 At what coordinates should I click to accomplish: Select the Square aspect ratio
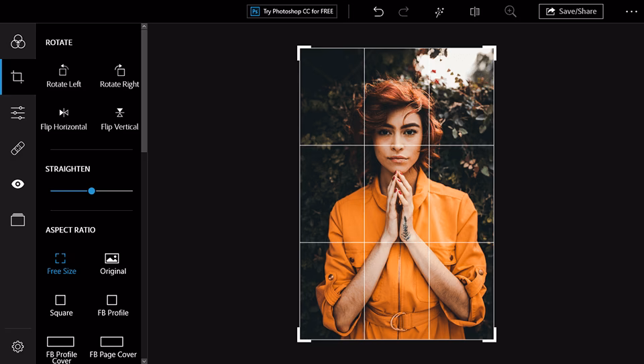[60, 304]
